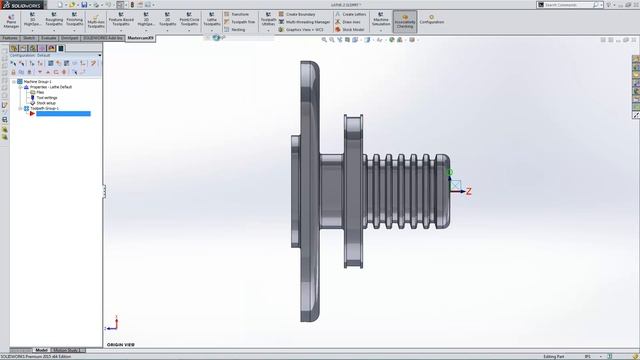Open the Feature Based Toolpaths dropdown arrow
This screenshot has height=360, width=640.
(121, 31)
